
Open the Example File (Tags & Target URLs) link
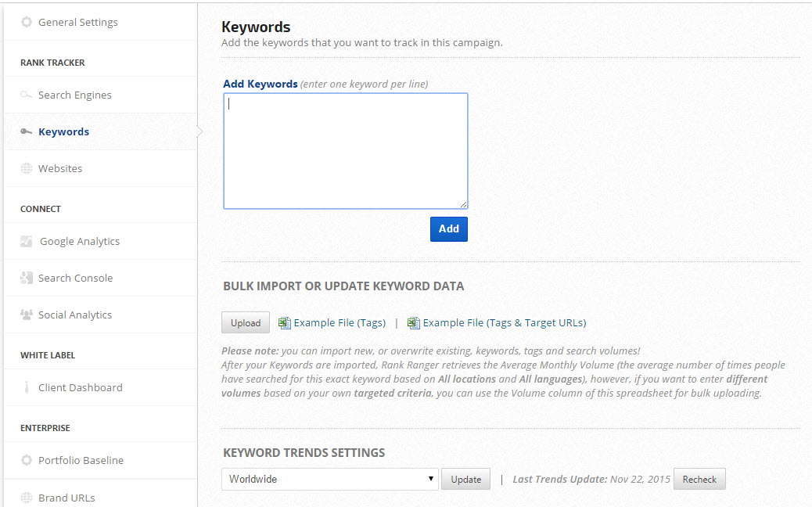(x=504, y=322)
